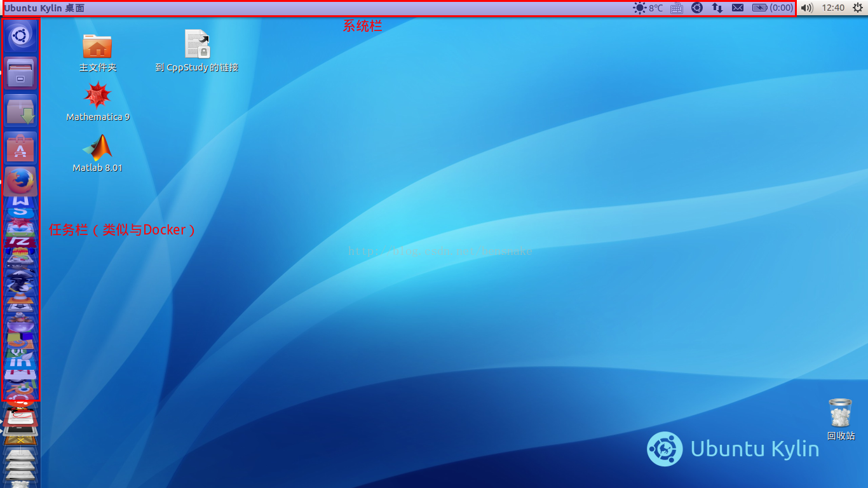The height and width of the screenshot is (488, 868).
Task: Open the LinkedIn 'in' launcher icon
Action: [21, 362]
